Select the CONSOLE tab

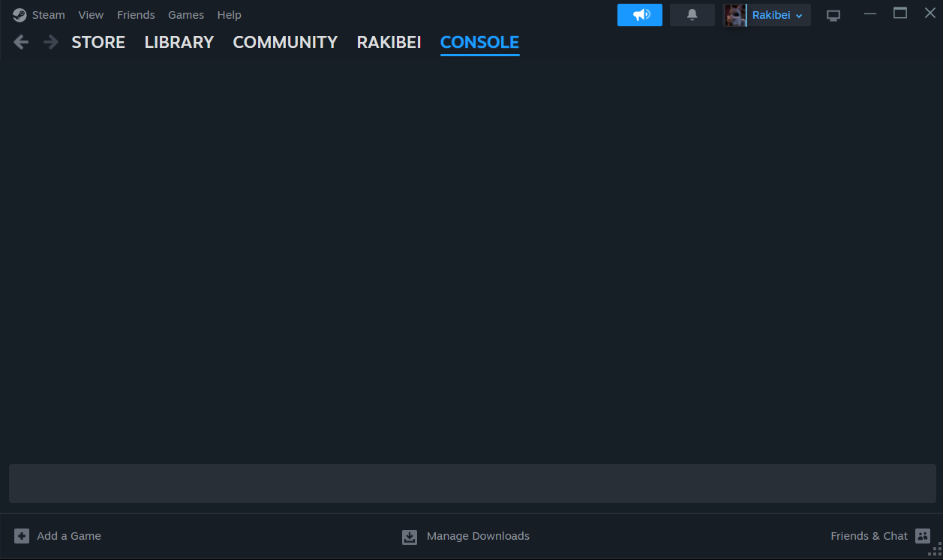coord(479,43)
